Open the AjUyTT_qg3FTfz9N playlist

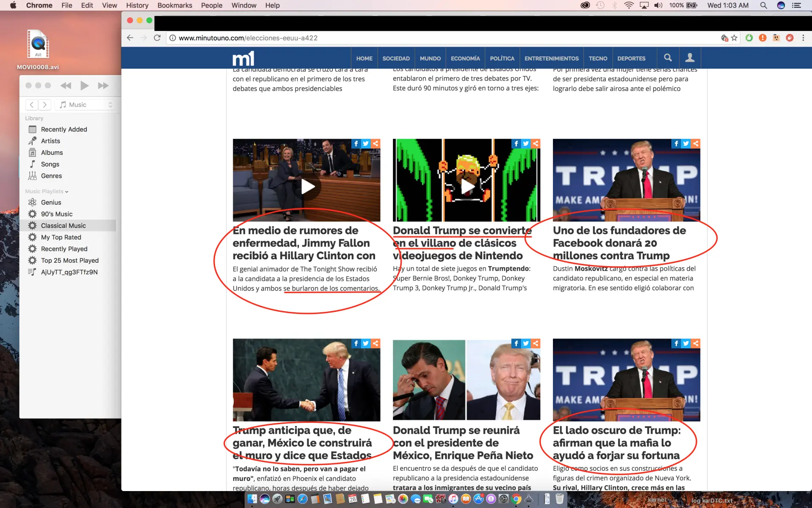pos(70,272)
